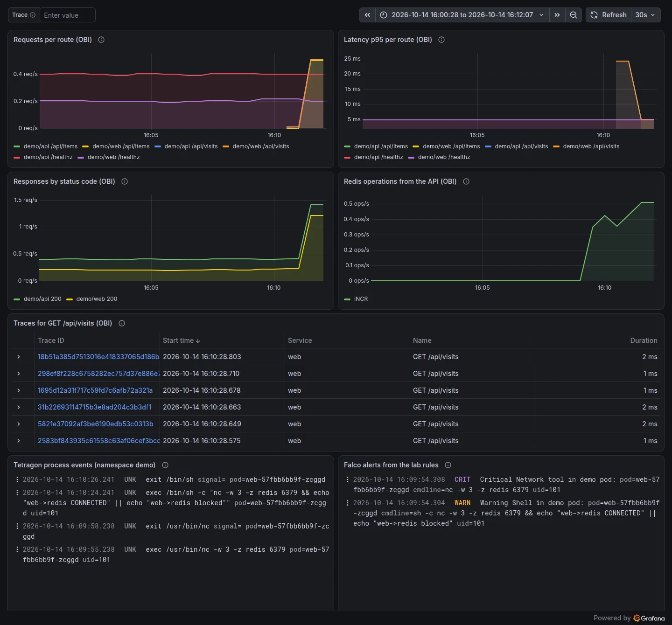Open info icon on Tetragon process events panel
Viewport: 672px width, 625px height.
pos(165,465)
